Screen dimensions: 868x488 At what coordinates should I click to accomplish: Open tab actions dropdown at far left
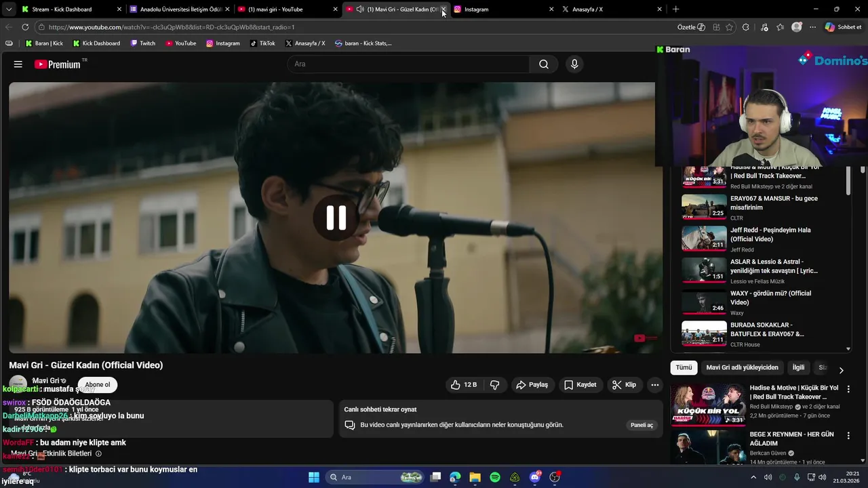pos(9,9)
